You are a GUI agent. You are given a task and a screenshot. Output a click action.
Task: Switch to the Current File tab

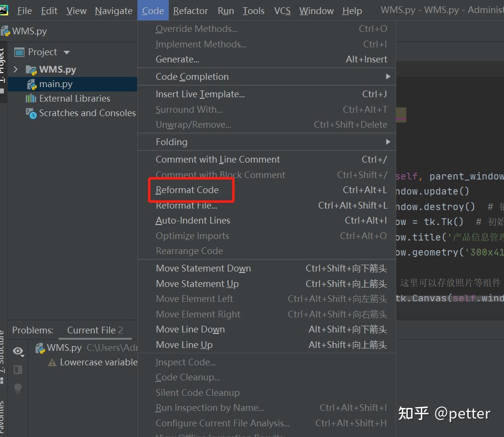(90, 330)
